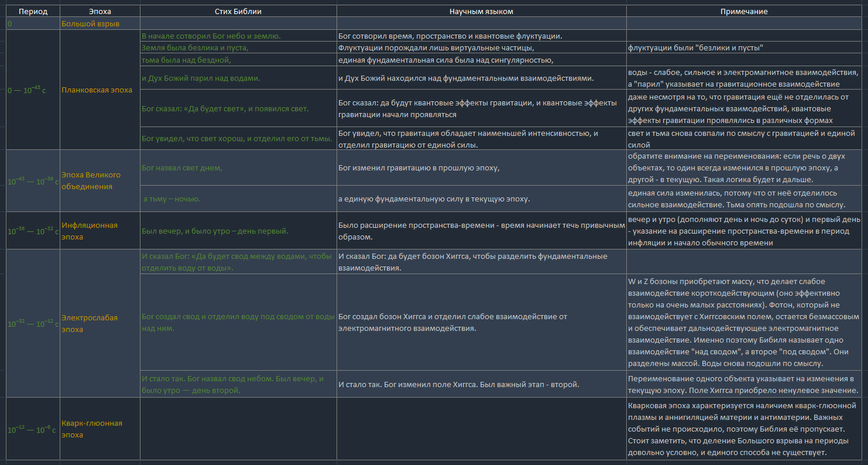Click cell 'Бог увидел, что гравитация обладает наименьшей...'
868x465 pixels.
(481, 138)
